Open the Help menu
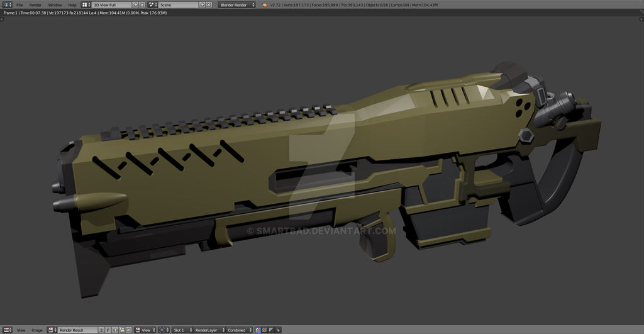Viewport: 644px width, 334px height. (72, 5)
